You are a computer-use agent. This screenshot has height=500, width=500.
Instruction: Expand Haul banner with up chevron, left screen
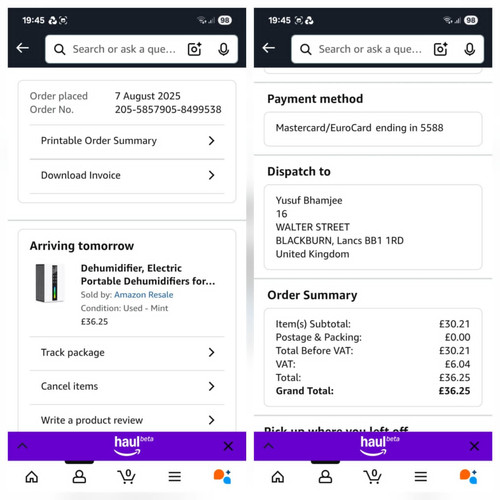(x=22, y=446)
